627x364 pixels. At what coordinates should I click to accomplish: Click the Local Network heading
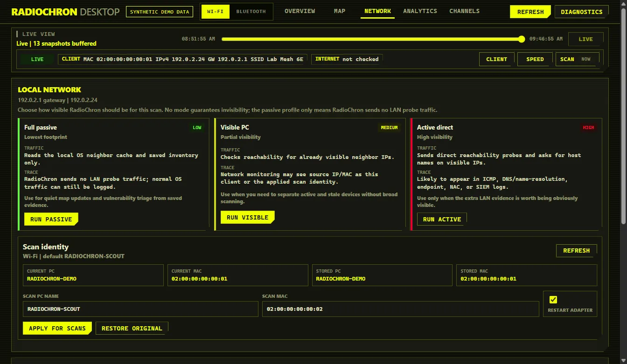(x=49, y=89)
